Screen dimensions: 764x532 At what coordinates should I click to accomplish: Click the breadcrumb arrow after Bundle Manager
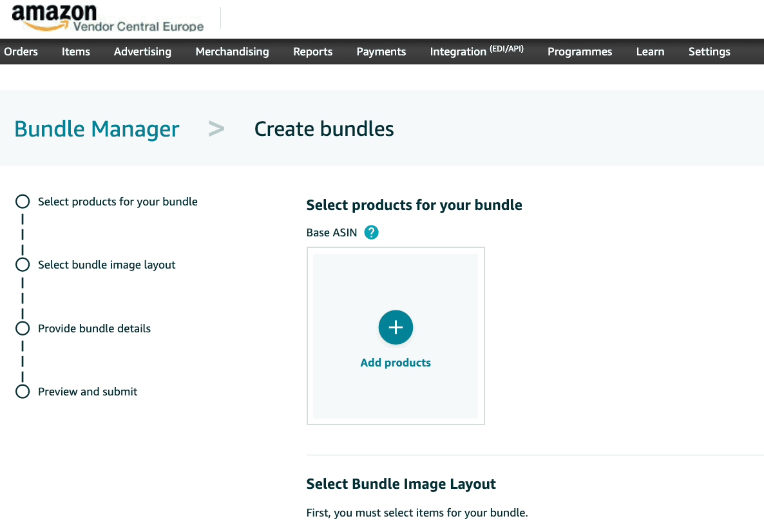click(x=216, y=129)
